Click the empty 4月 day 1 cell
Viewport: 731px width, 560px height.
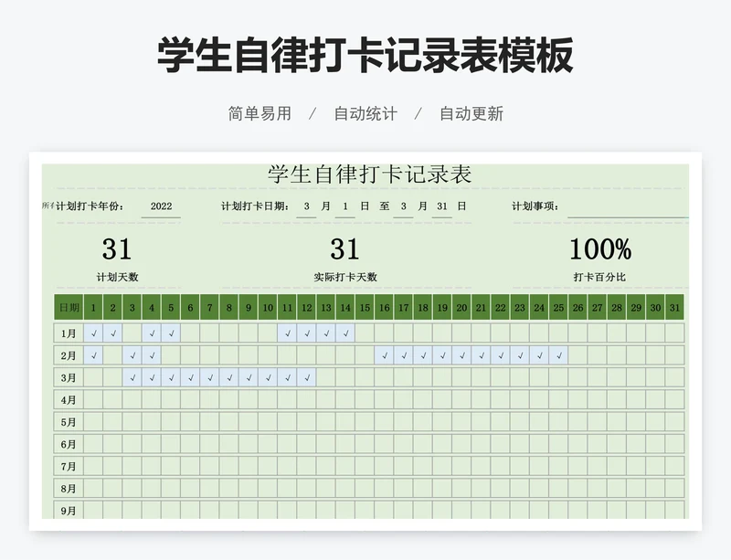click(94, 400)
